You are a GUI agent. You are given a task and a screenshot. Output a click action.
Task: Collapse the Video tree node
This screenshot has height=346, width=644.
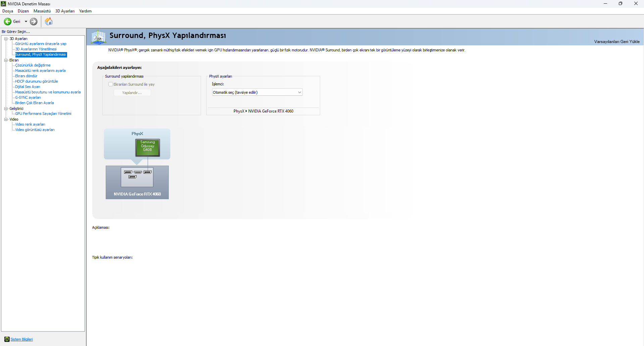6,119
